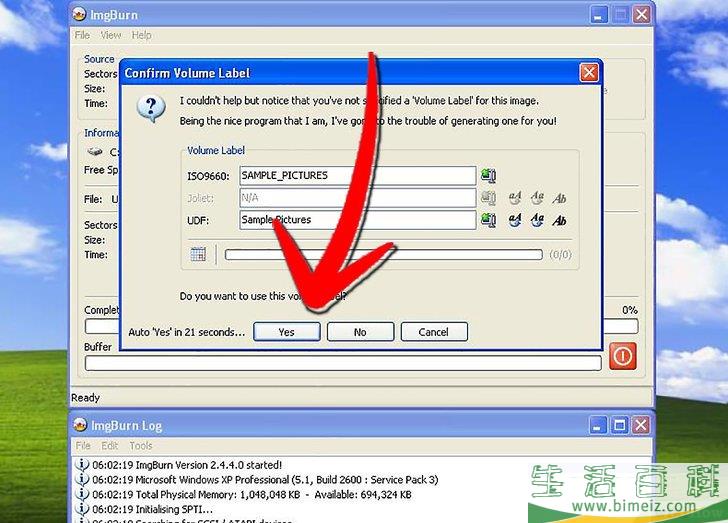Close the Confirm Volume Label dialog
Screen dimensions: 728x523
point(589,73)
